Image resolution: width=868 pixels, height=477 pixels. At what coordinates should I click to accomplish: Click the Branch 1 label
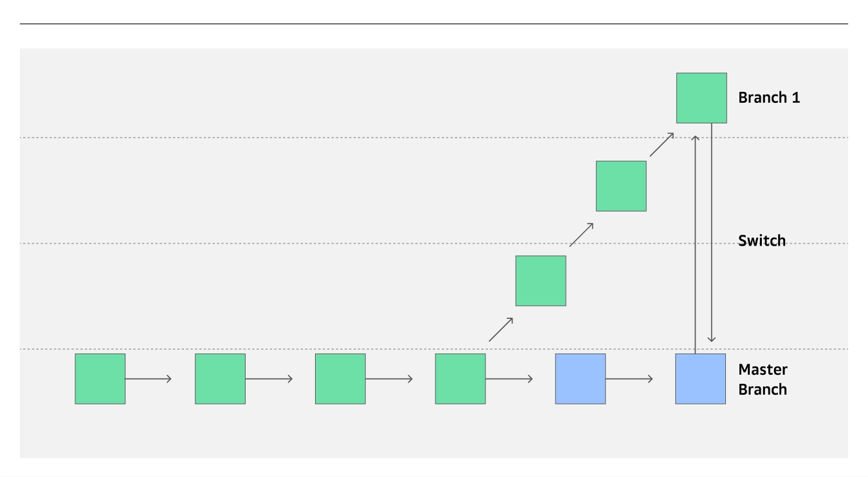tap(769, 98)
